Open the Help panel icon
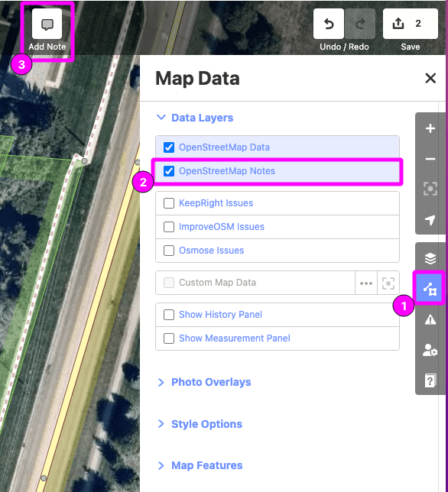Screen dimensions: 448x492 coord(430,380)
